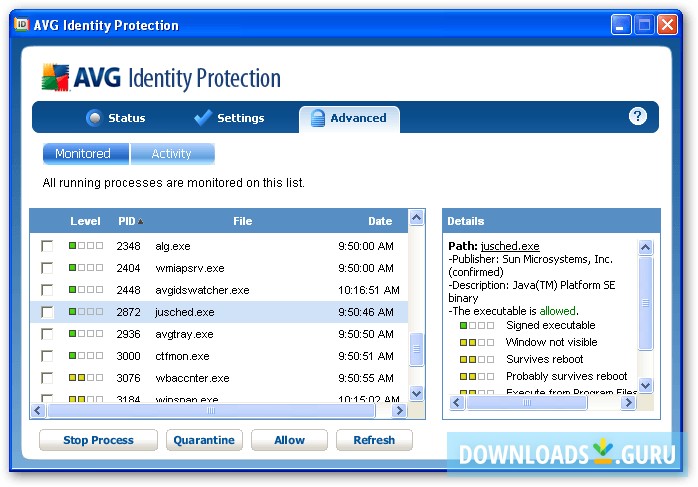Click the ctfmon.exe file name
The image size is (698, 487).
pyautogui.click(x=182, y=356)
